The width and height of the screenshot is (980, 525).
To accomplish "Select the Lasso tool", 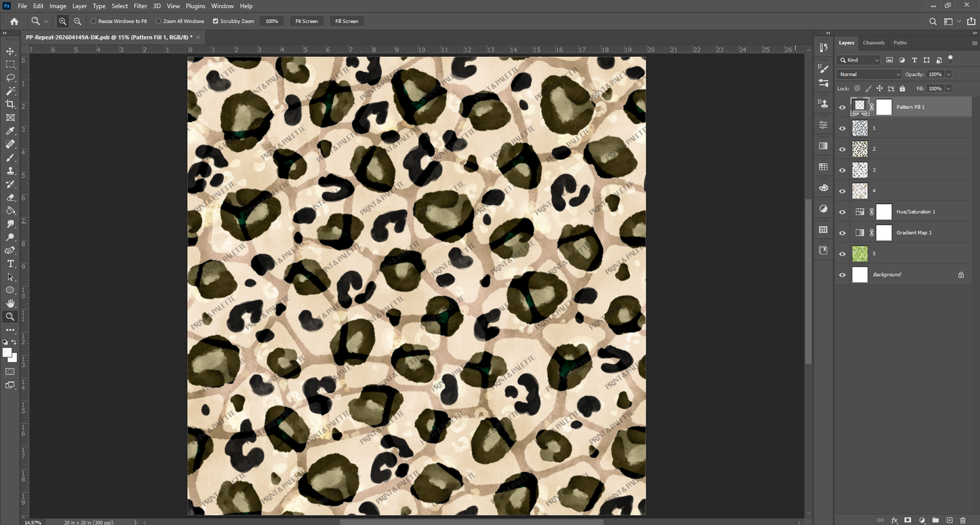I will click(10, 77).
